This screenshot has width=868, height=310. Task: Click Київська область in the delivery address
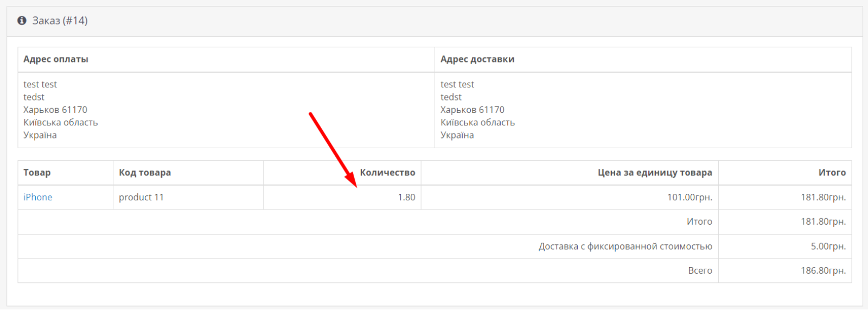[x=477, y=122]
